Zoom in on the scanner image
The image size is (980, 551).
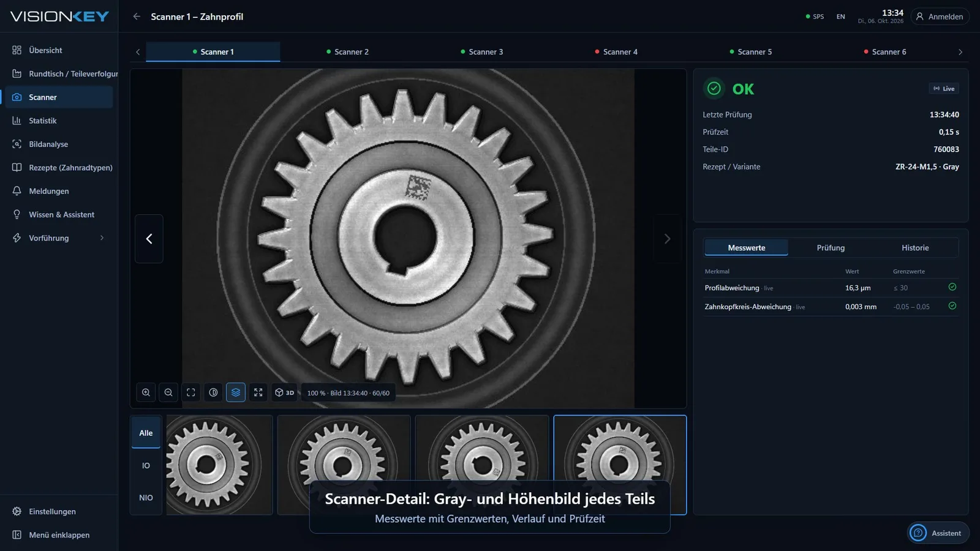click(146, 392)
